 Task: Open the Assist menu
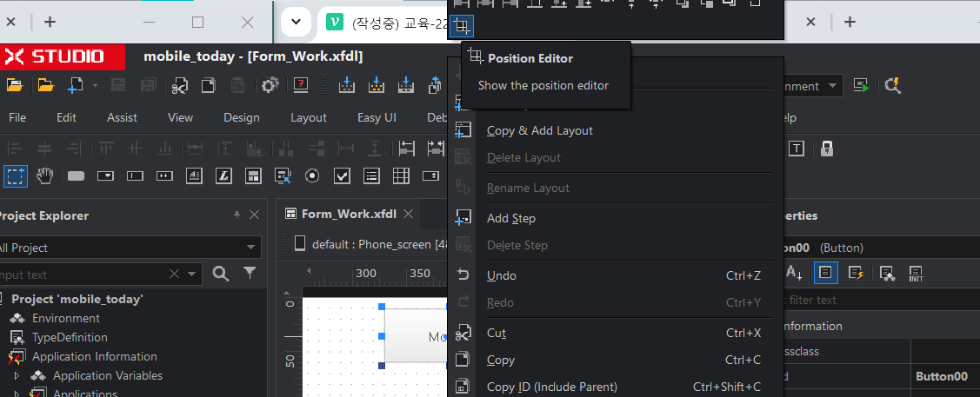(122, 117)
